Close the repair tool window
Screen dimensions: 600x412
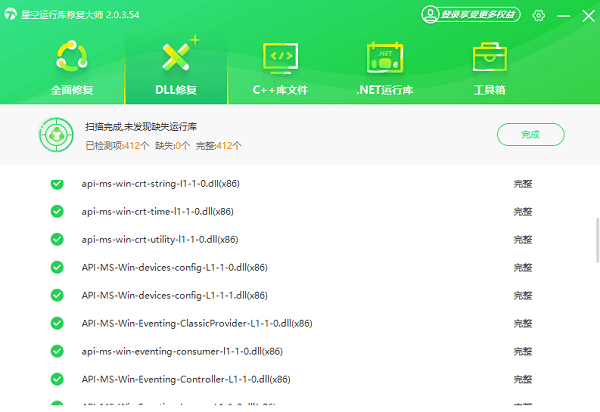589,16
